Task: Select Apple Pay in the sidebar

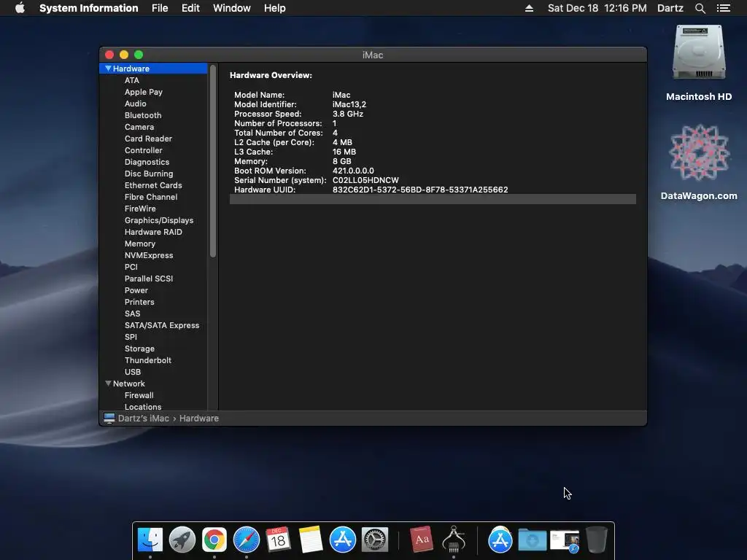Action: click(144, 92)
